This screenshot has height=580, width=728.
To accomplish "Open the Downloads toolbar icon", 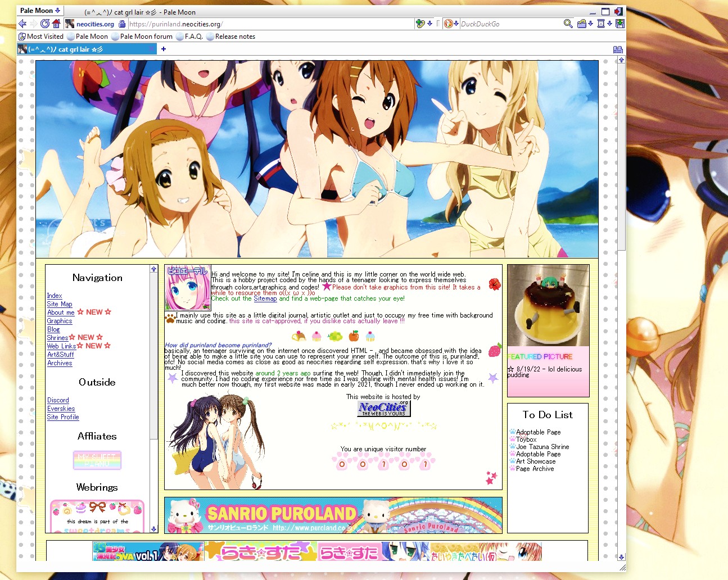I will tap(620, 24).
